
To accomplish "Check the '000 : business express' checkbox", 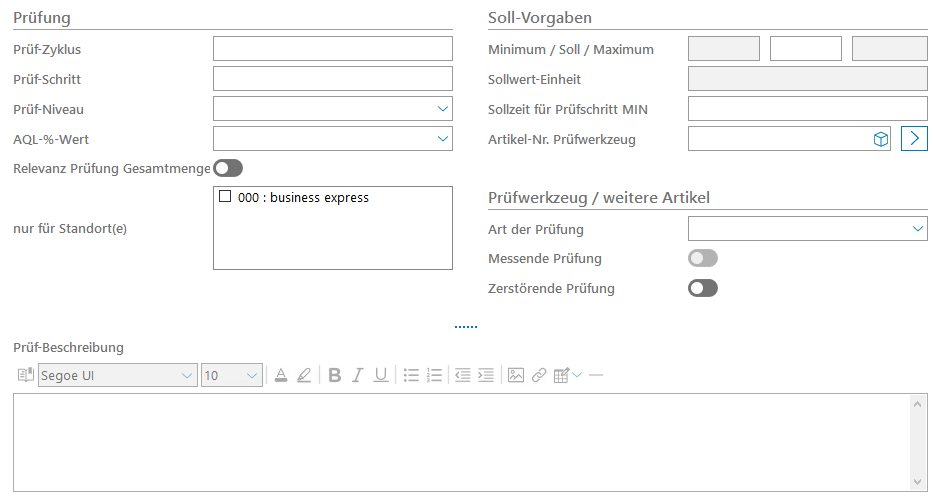I will pyautogui.click(x=225, y=198).
